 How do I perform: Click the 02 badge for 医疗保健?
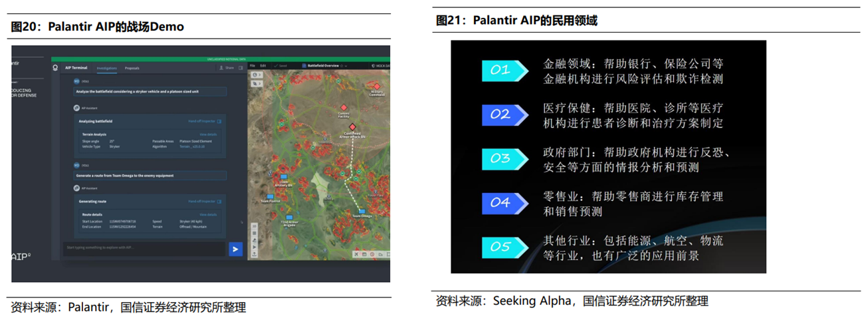(x=506, y=114)
